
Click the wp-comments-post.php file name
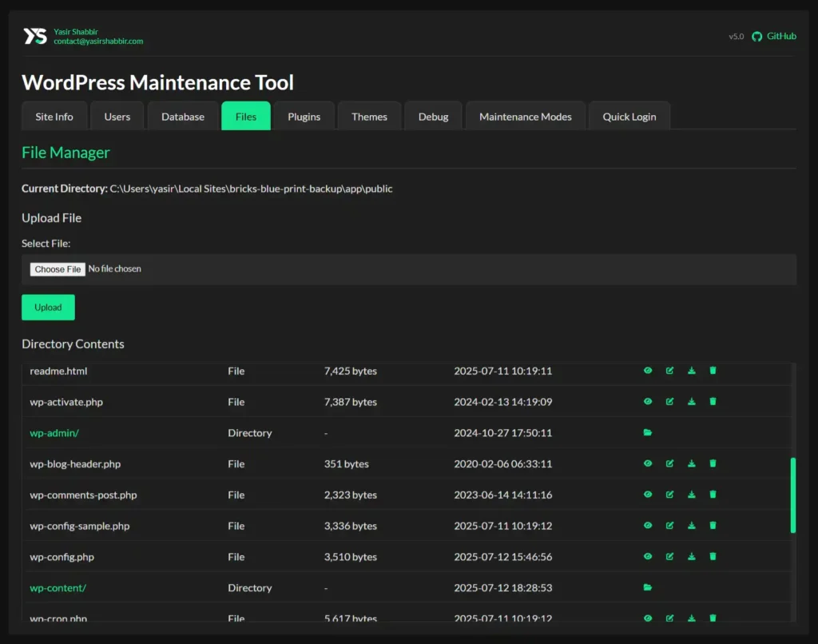83,495
